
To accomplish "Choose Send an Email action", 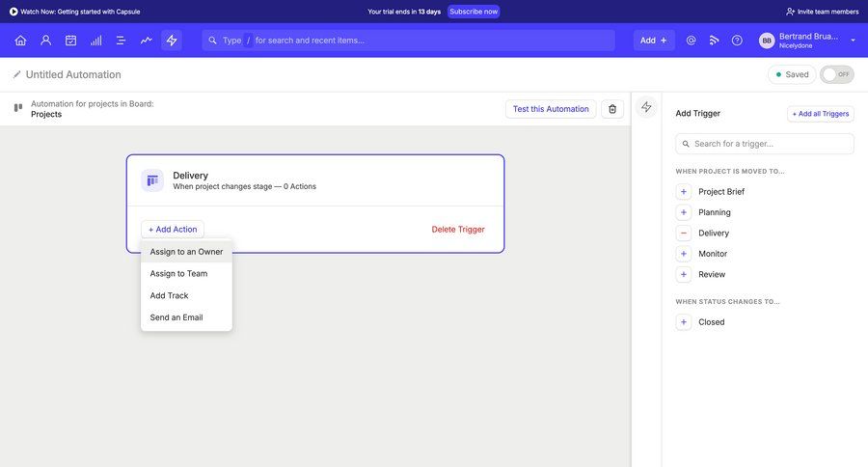I will pos(176,317).
